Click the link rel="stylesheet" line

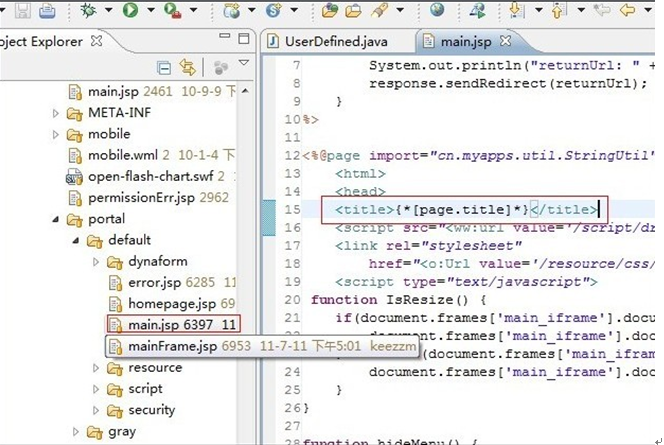[x=428, y=246]
